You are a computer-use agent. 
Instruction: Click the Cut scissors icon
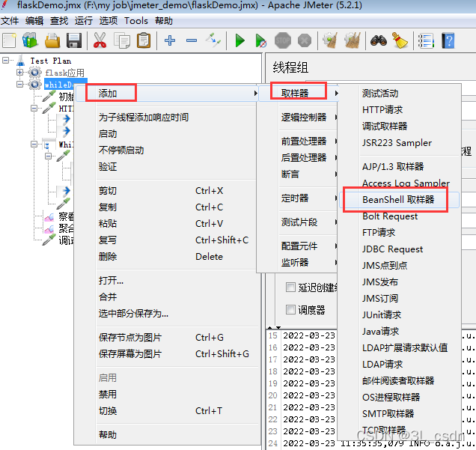[100, 40]
